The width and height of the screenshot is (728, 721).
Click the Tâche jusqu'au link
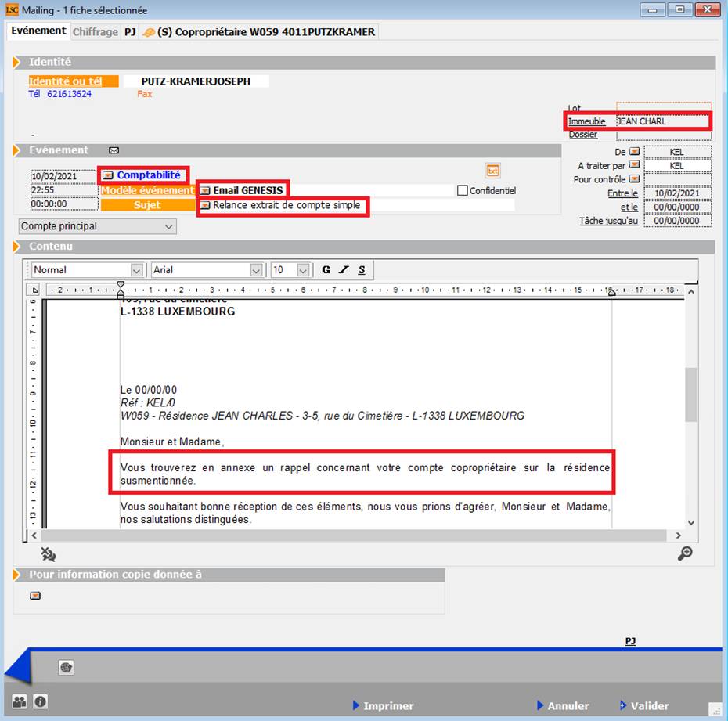(x=609, y=221)
